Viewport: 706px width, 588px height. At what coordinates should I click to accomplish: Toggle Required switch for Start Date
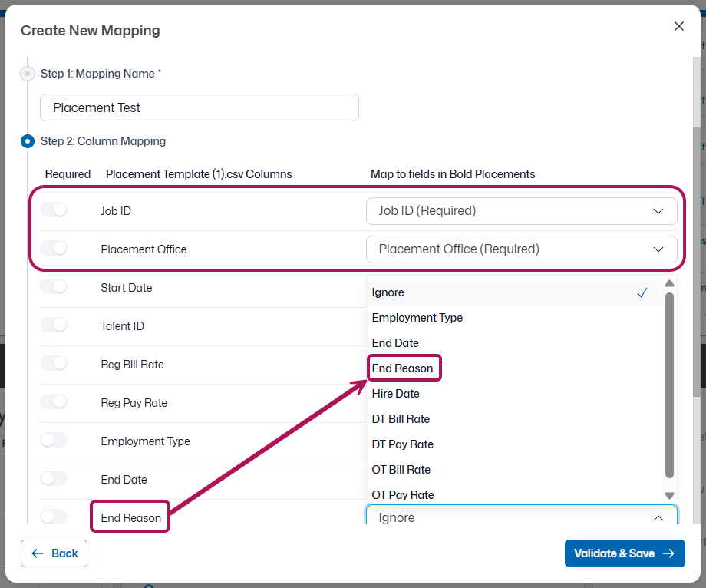(54, 286)
